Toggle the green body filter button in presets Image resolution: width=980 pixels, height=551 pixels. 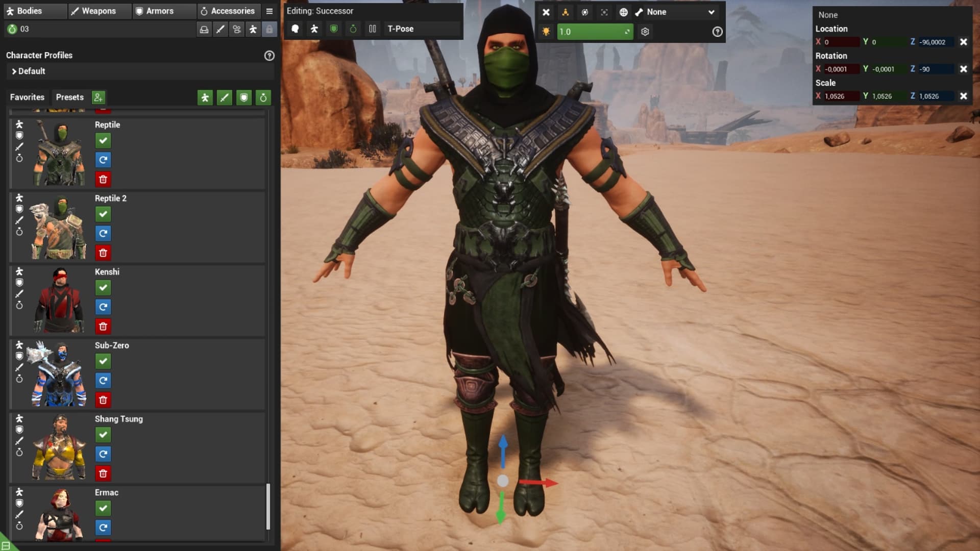click(x=205, y=97)
